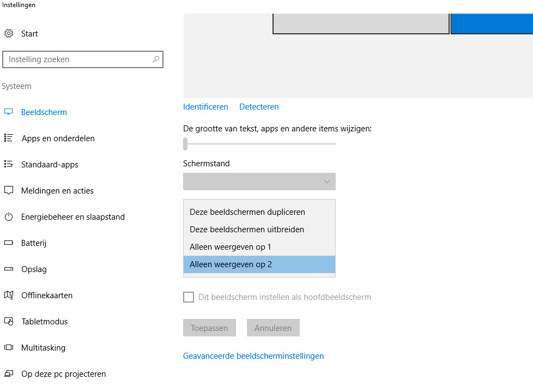Click the search magnifier icon

(x=156, y=59)
